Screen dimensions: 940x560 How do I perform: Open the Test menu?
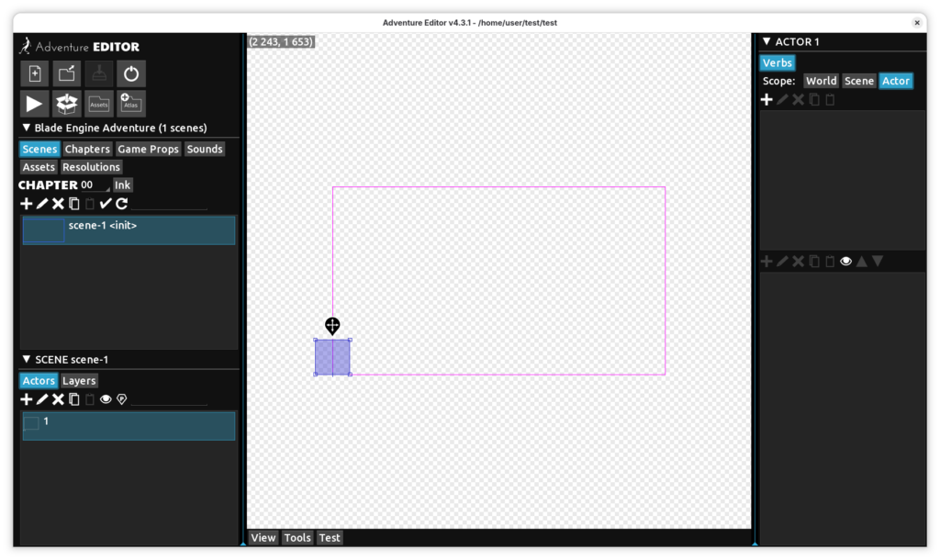coord(330,538)
